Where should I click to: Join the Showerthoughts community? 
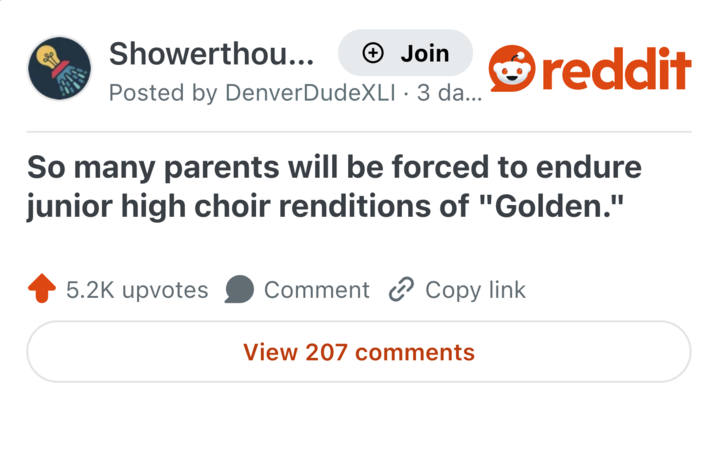click(x=405, y=53)
